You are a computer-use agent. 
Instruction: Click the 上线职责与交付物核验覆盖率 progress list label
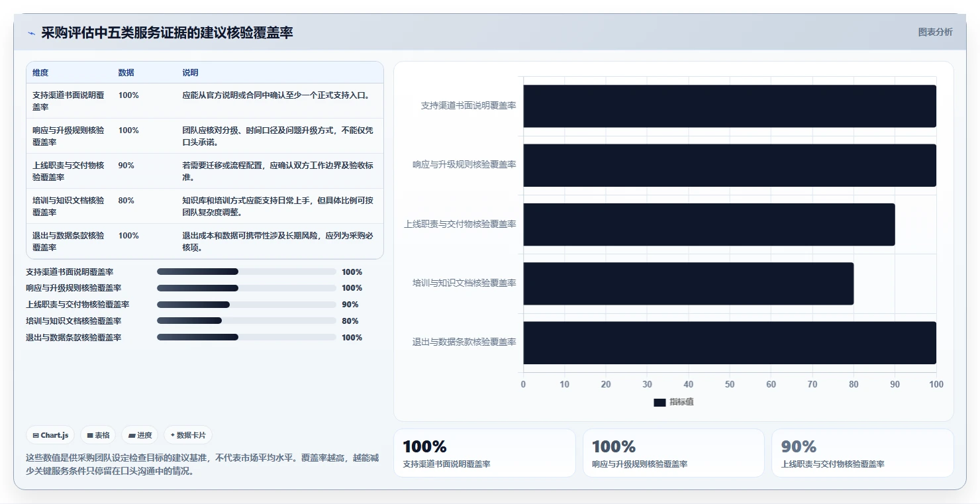(77, 305)
